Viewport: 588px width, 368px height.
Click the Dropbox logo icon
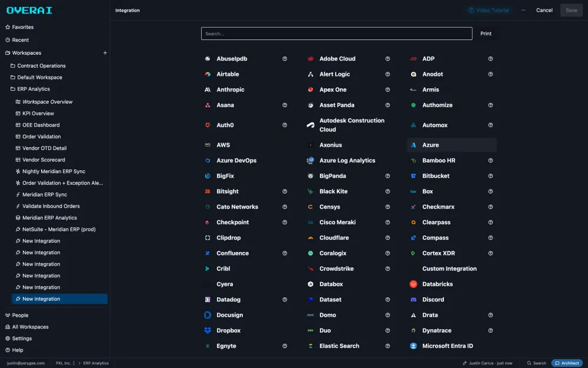tap(208, 330)
